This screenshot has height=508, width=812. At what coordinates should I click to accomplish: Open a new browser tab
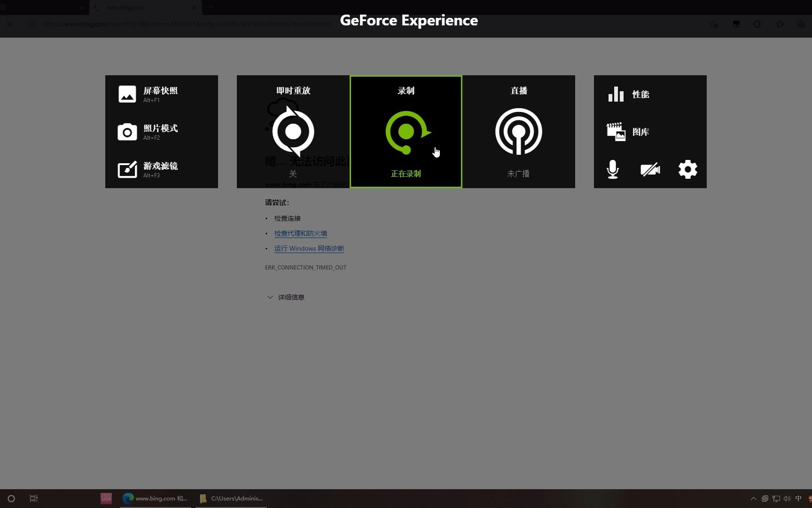pos(210,8)
